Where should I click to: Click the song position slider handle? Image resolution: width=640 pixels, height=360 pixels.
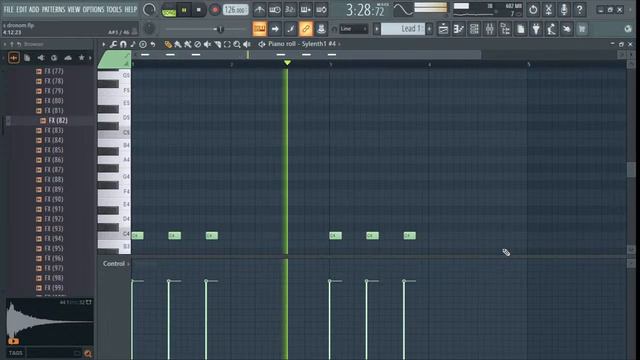[x=220, y=29]
